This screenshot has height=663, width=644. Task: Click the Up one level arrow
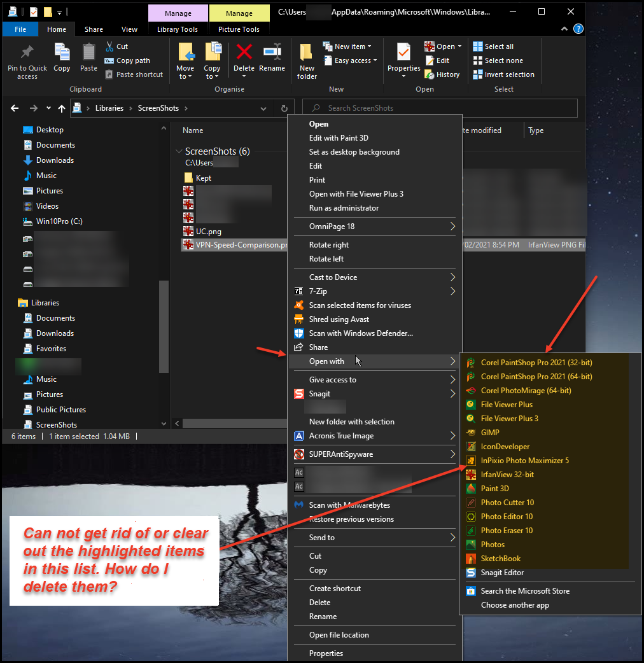pyautogui.click(x=62, y=108)
